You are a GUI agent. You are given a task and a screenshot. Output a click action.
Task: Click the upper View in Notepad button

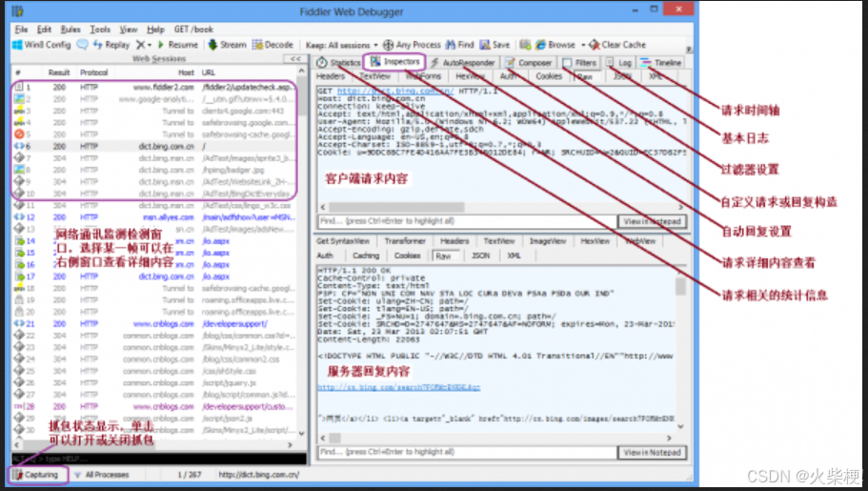point(652,221)
